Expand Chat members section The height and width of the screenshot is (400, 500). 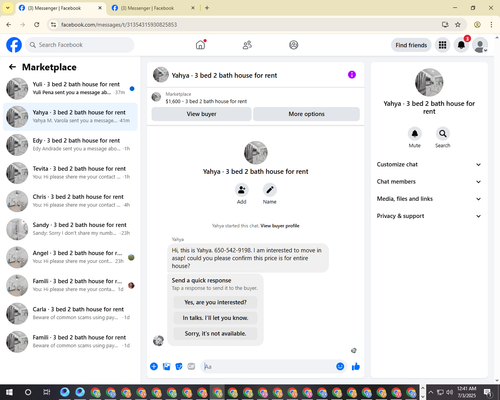429,182
